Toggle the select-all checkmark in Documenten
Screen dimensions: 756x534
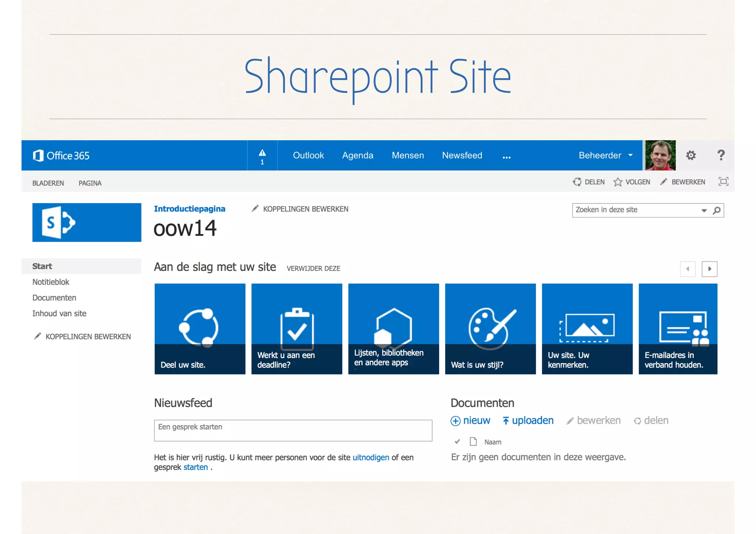click(457, 441)
